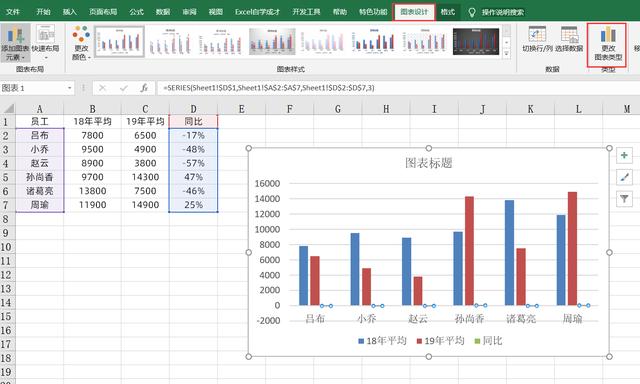Open Add Chart Element menu

15,43
